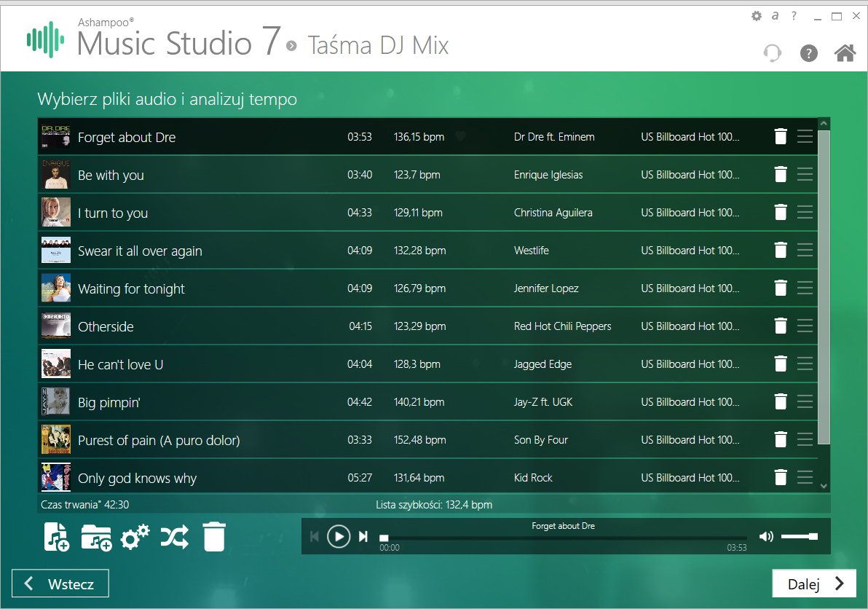Open support headset icon

[x=772, y=53]
